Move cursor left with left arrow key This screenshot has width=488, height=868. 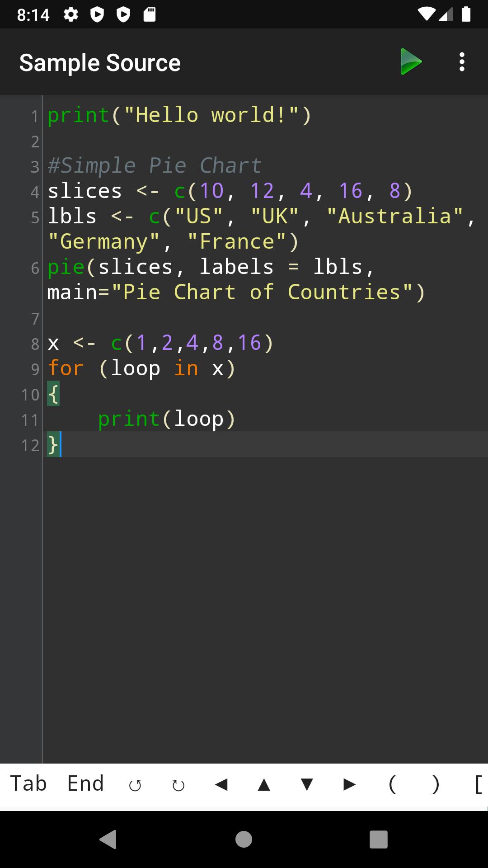221,785
